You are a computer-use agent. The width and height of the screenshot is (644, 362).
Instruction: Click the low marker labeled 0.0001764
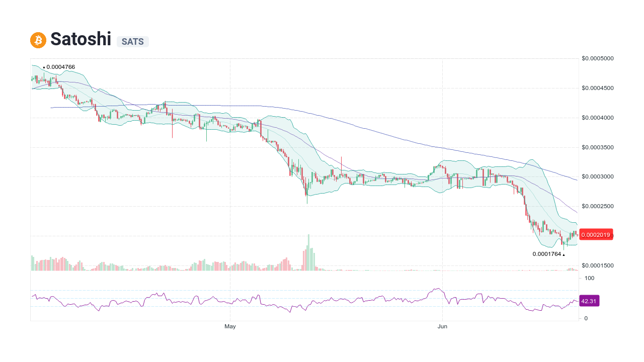pos(547,254)
